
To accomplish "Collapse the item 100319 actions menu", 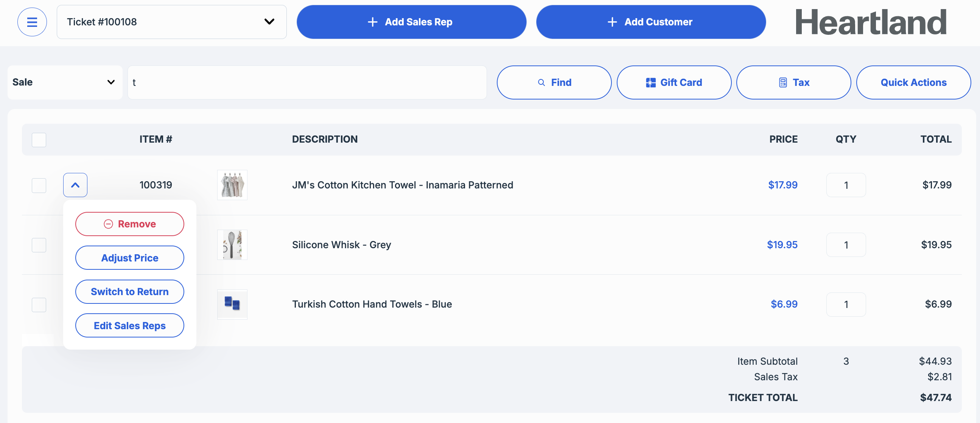I will 75,185.
